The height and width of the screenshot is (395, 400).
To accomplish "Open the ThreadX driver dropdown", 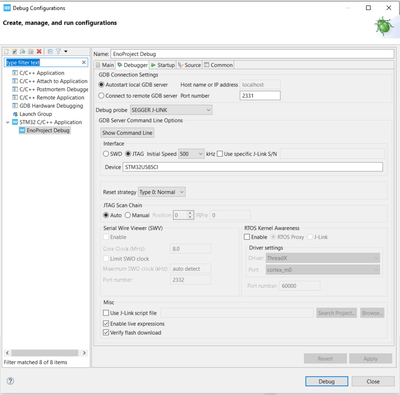I will pos(323,258).
